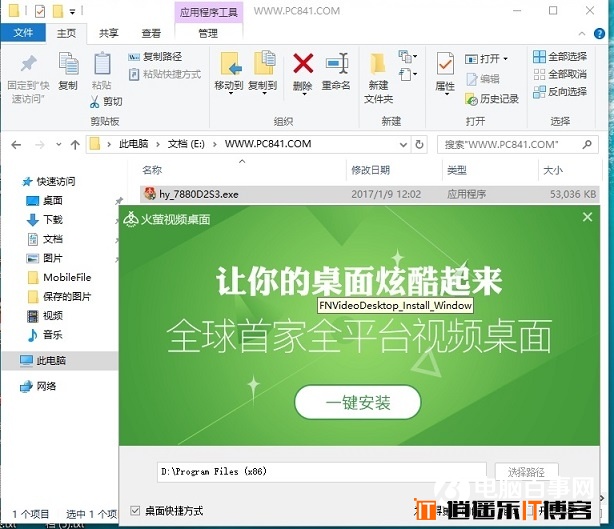Go Up one folder level

(75, 145)
